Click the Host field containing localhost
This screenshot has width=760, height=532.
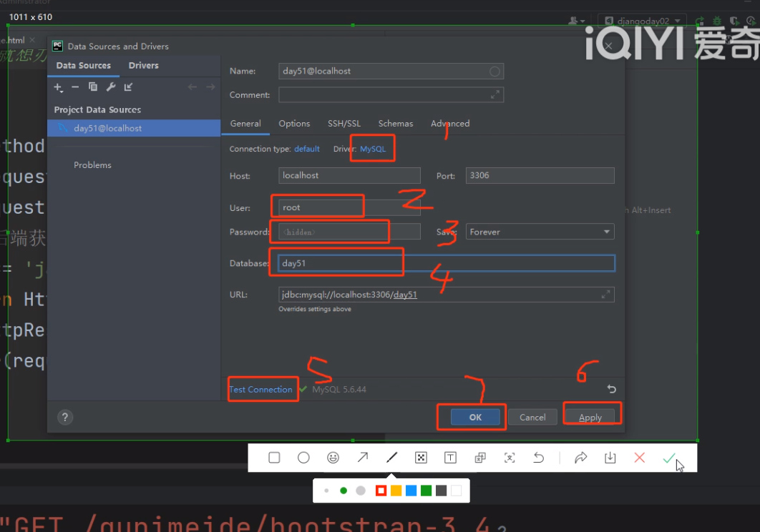coord(349,175)
